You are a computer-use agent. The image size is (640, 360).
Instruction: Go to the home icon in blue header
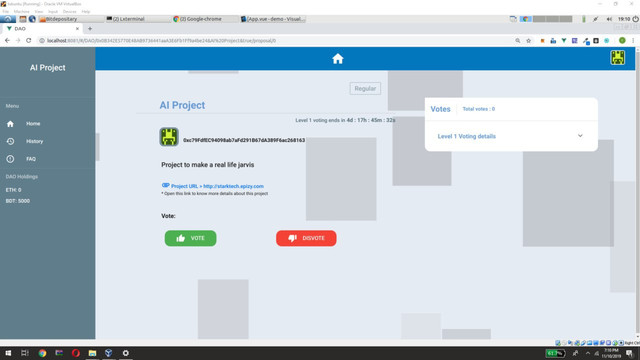338,59
